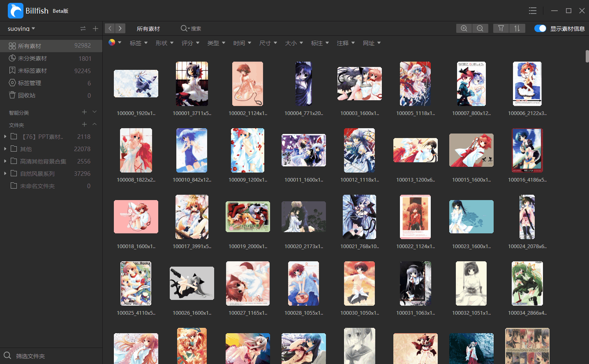The height and width of the screenshot is (364, 589).
Task: Select thumbnail above 100023_1600x1.. label
Action: pos(471,217)
